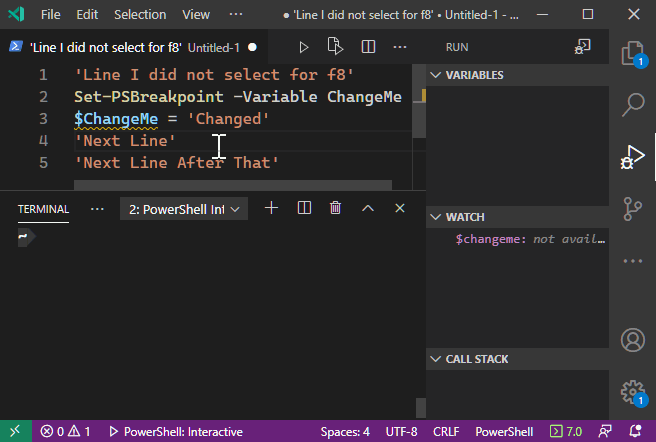656x442 pixels.
Task: Click the VS Code logo icon
Action: click(x=16, y=15)
